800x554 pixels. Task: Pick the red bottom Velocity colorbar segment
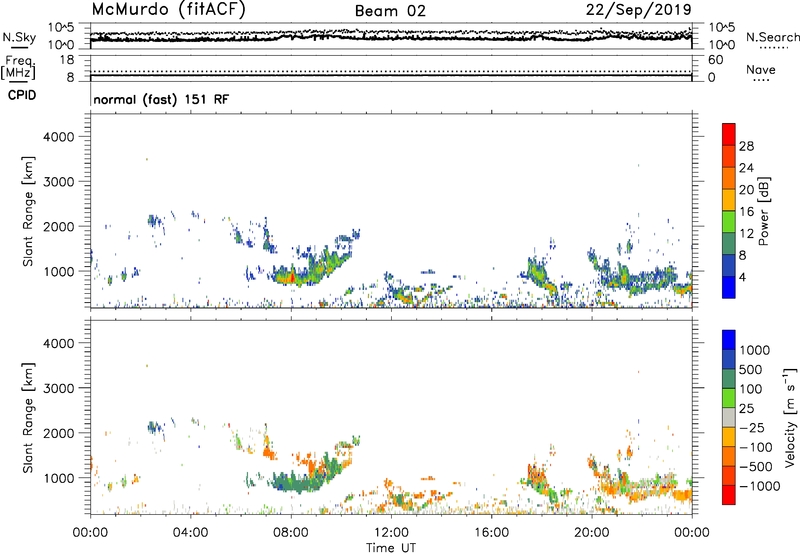tap(729, 495)
